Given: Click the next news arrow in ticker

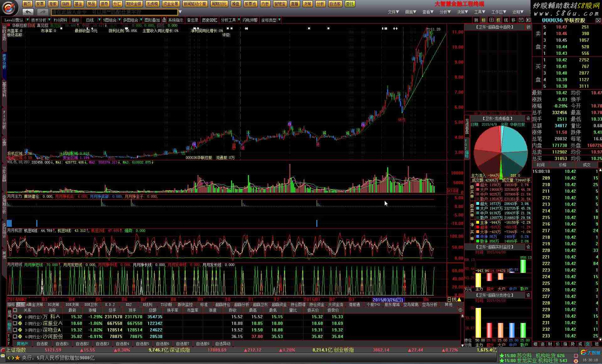Looking at the screenshot, I should point(13,358).
